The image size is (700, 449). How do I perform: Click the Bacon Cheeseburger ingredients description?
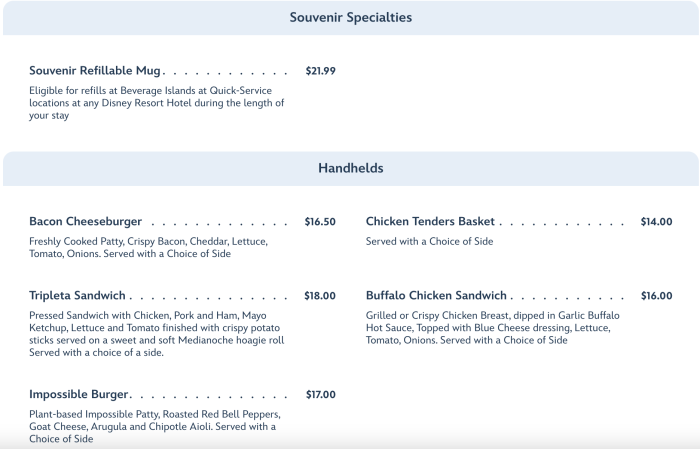coord(148,247)
